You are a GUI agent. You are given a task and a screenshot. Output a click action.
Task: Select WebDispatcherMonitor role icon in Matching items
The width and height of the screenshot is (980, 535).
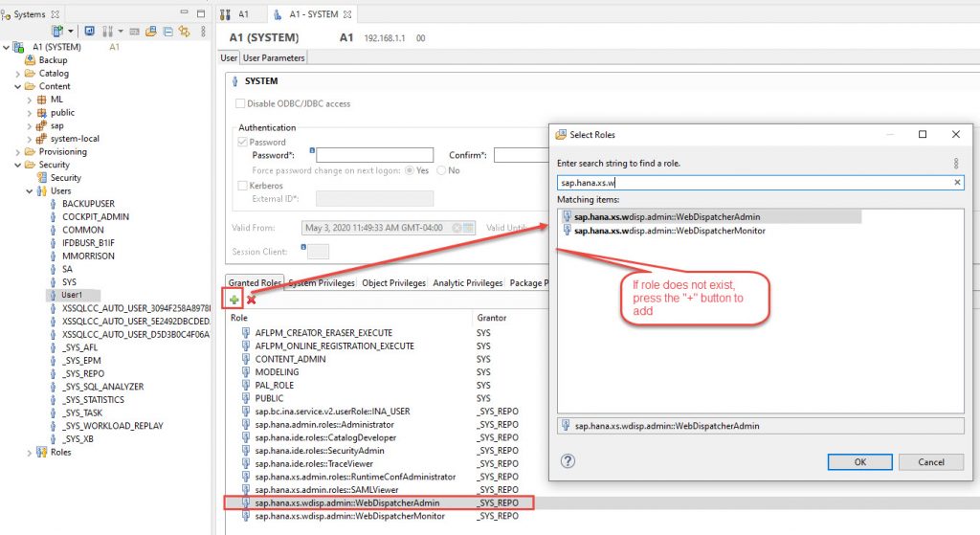pos(567,230)
